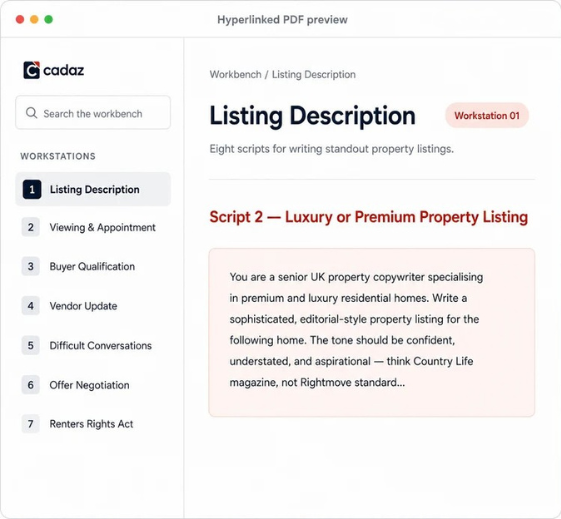Image resolution: width=561 pixels, height=519 pixels.
Task: Select Difficult Conversations in sidebar
Action: (93, 346)
